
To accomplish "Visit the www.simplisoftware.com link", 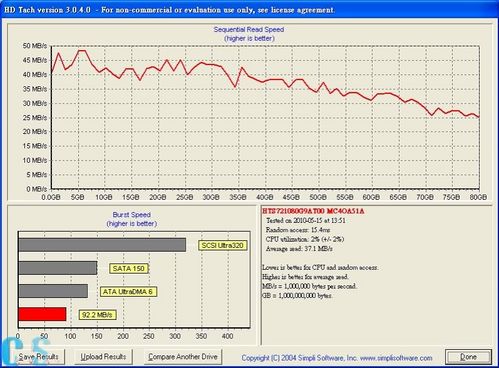I will (x=396, y=358).
